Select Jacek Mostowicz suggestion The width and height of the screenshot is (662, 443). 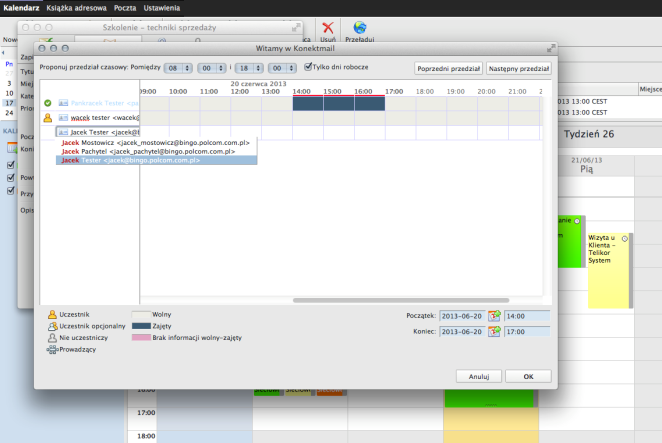pos(156,143)
